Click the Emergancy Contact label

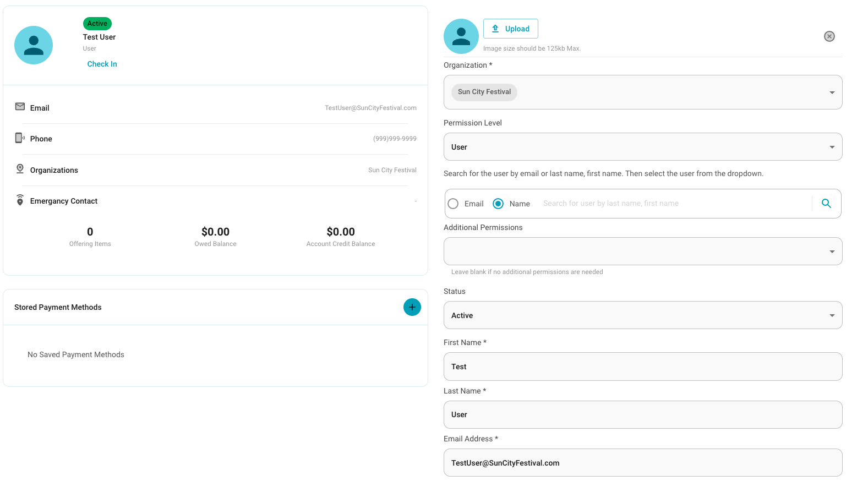pos(64,201)
